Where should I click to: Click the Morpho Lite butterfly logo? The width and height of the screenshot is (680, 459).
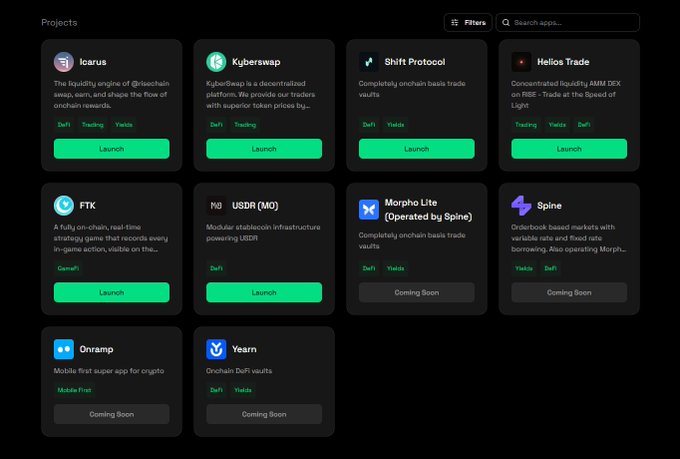369,210
